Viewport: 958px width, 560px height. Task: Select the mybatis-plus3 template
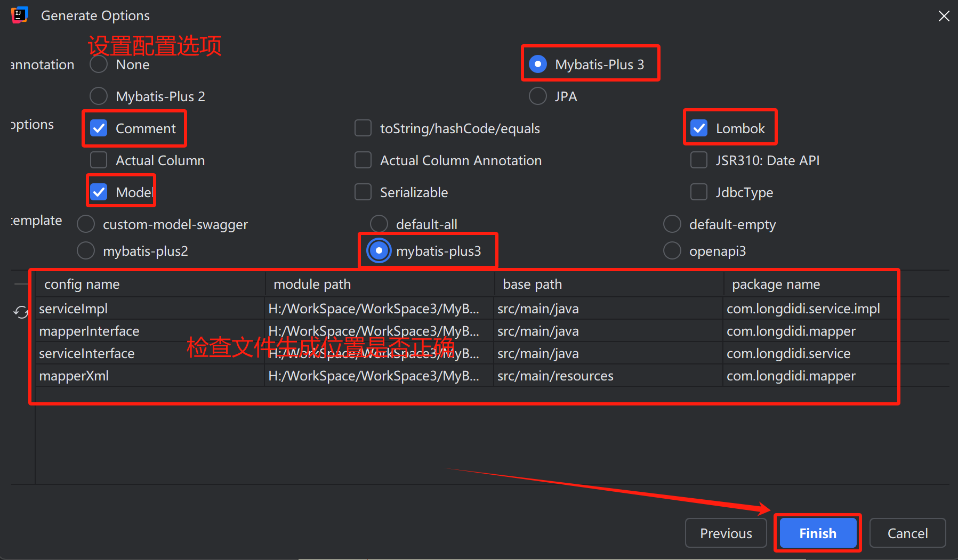coord(379,251)
